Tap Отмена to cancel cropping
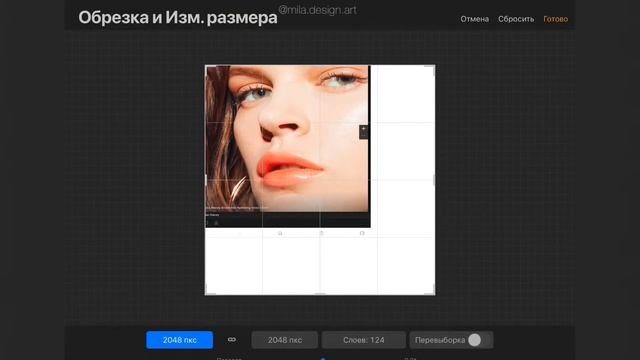640x360 pixels. (x=474, y=19)
